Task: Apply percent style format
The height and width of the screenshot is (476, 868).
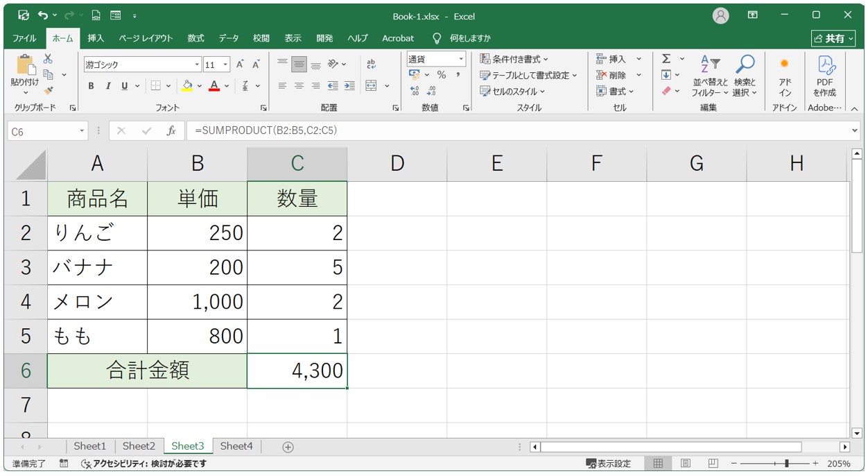Action: pos(441,75)
